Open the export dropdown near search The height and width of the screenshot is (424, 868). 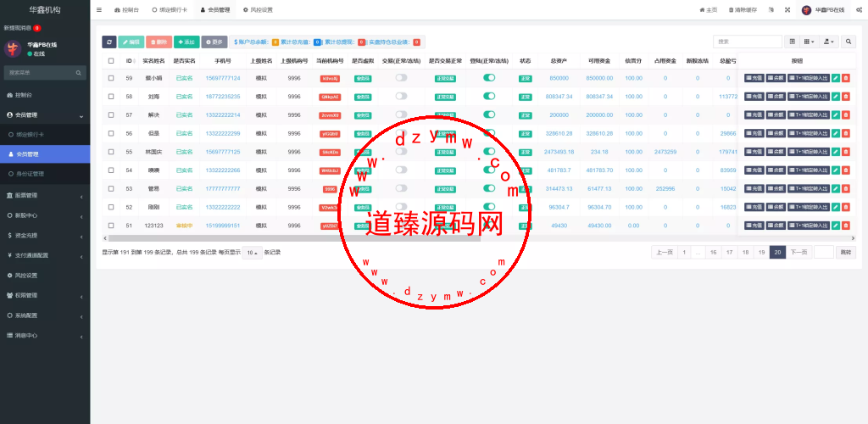829,42
